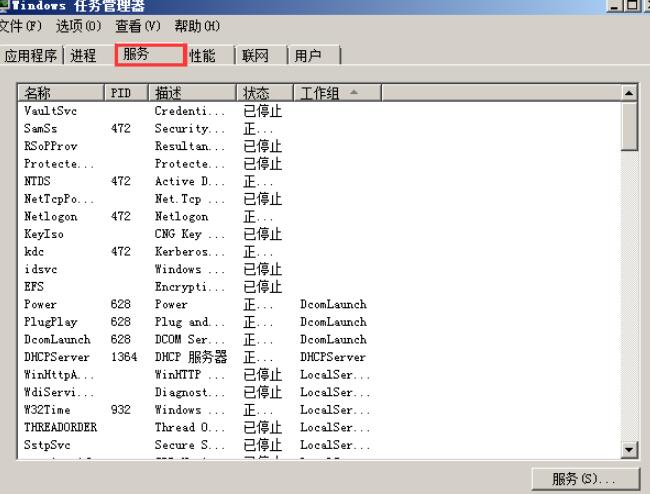Select the KeyIso service row
This screenshot has height=494, width=650.
(319, 234)
